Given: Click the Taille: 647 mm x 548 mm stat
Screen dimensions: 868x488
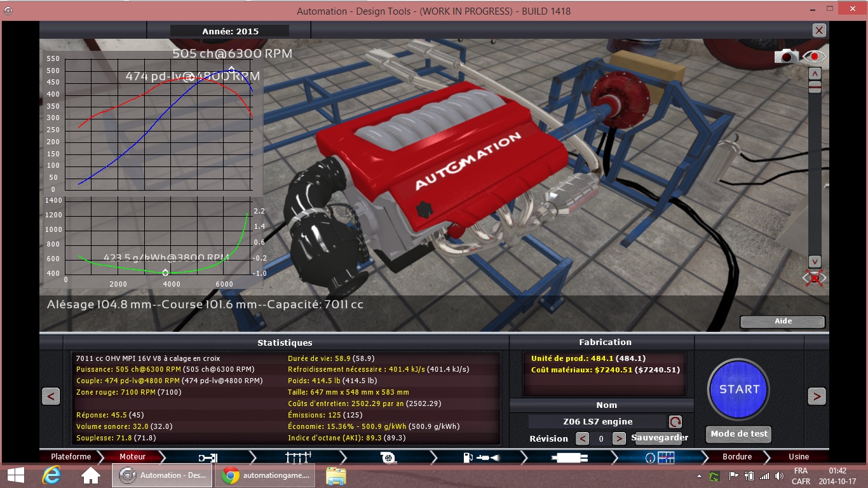Looking at the screenshot, I should point(348,392).
